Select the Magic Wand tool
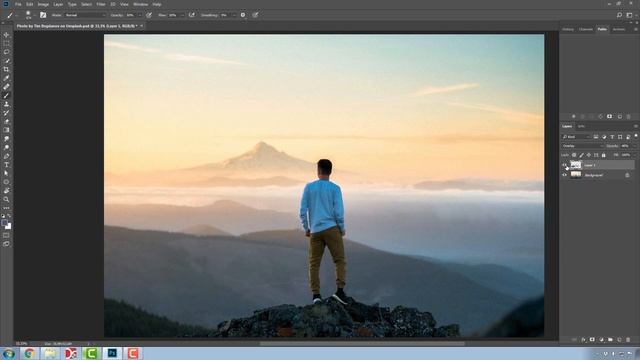The width and height of the screenshot is (640, 360). pyautogui.click(x=6, y=61)
